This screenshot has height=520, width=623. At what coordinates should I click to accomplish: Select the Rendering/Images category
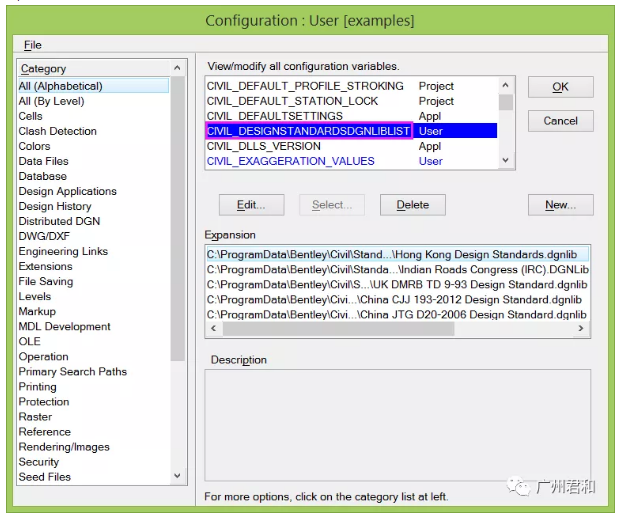pos(94,447)
